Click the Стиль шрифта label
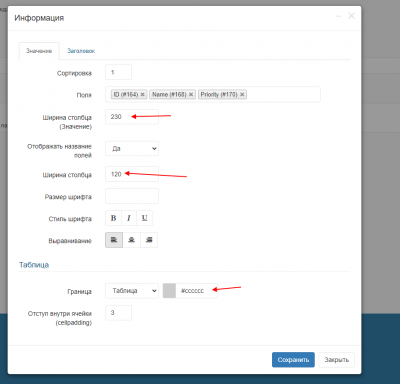Image resolution: width=400 pixels, height=384 pixels. tap(70, 219)
